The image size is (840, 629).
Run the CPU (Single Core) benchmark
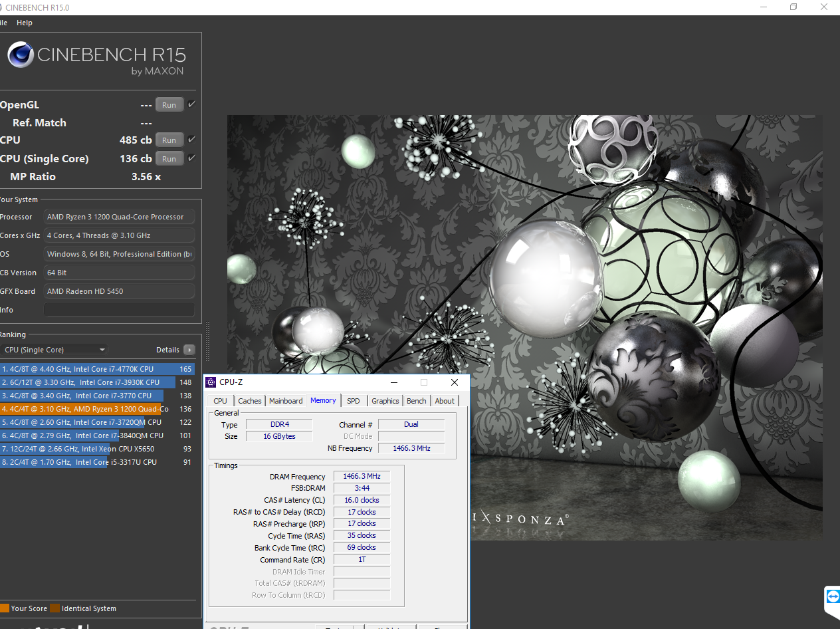tap(169, 159)
